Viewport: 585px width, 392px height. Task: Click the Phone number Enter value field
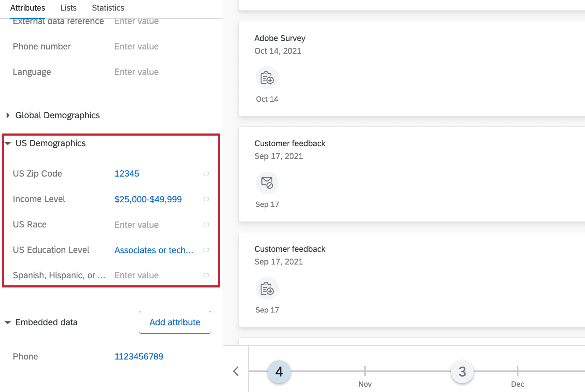point(136,46)
